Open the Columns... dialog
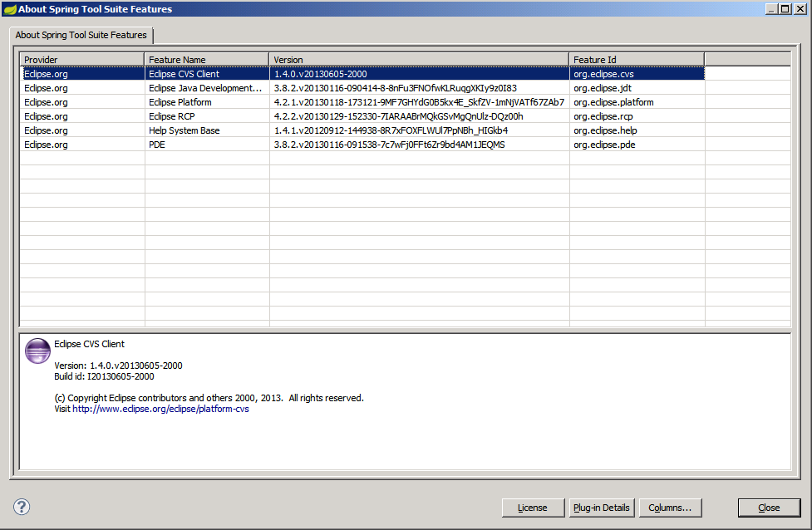Image resolution: width=812 pixels, height=530 pixels. [x=670, y=508]
